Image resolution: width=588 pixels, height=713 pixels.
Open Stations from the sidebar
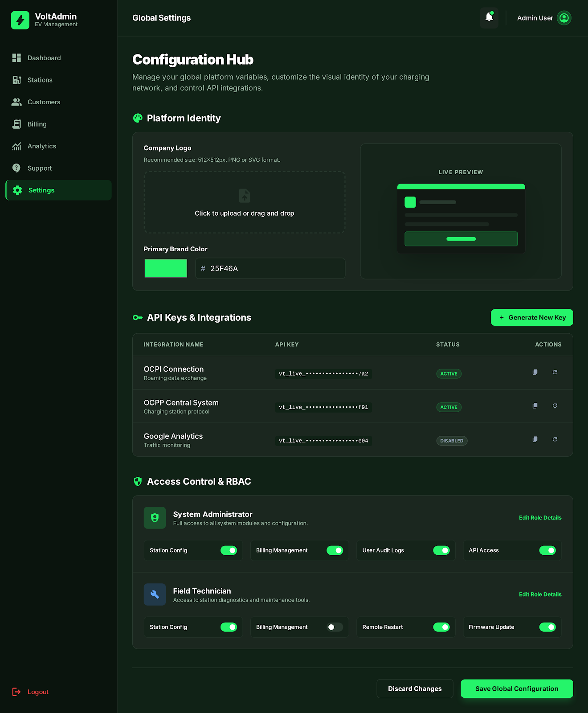coord(40,80)
